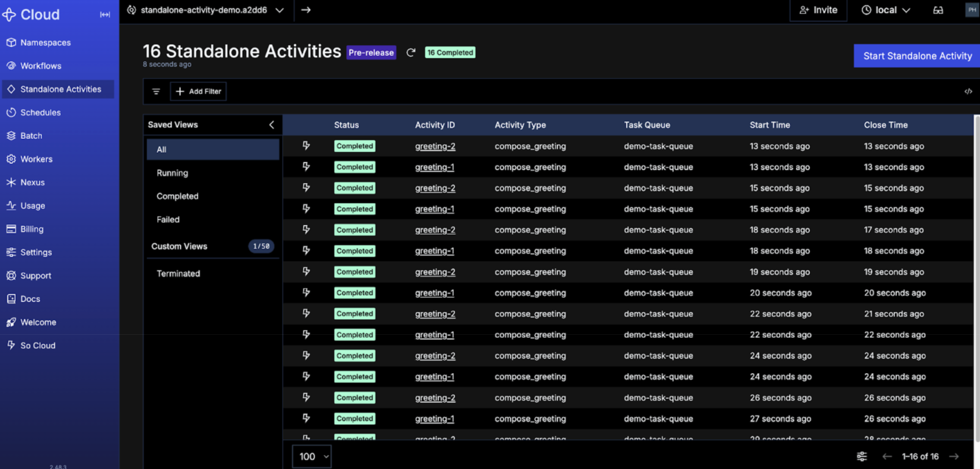Select Standalone Activities sidebar item

coord(58,89)
